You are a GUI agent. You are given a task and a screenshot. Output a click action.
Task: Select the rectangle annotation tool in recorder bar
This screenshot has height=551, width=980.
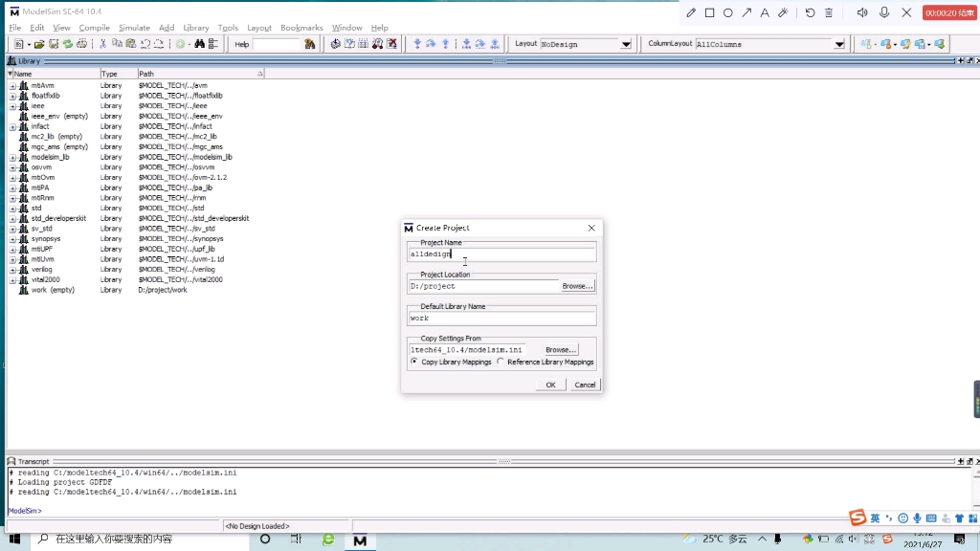pos(709,12)
